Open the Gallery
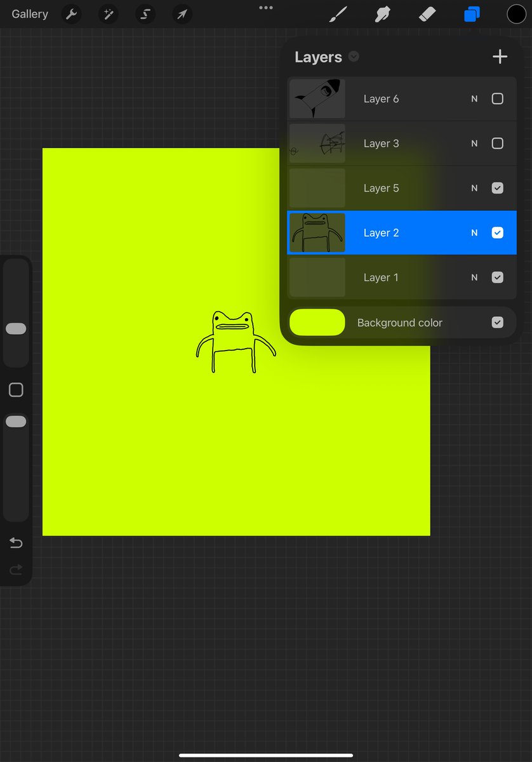The image size is (532, 762). 30,14
